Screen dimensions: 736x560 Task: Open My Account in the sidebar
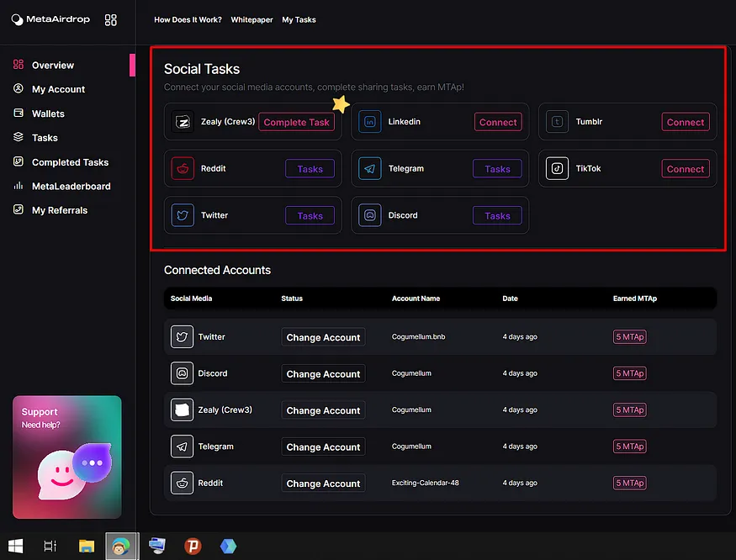click(58, 89)
